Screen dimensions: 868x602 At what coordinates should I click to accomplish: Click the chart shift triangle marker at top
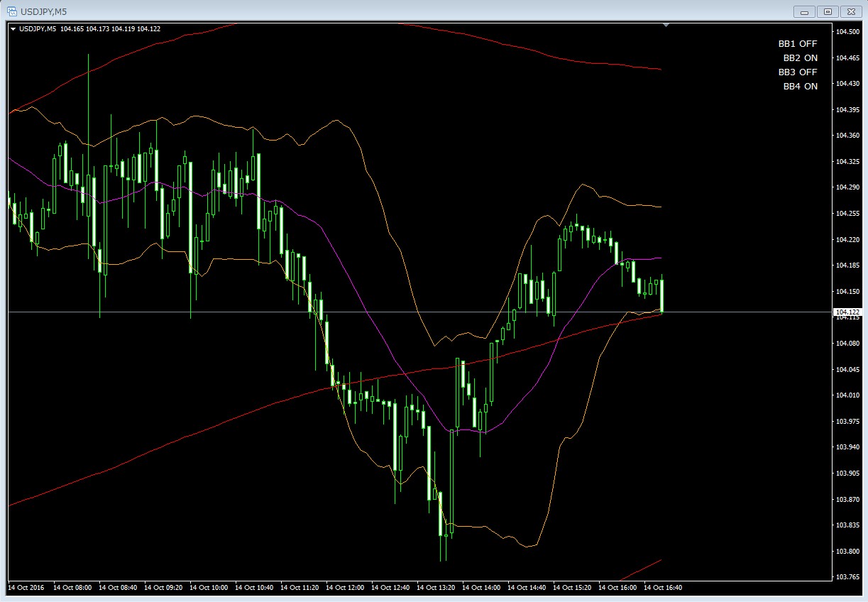[x=666, y=26]
